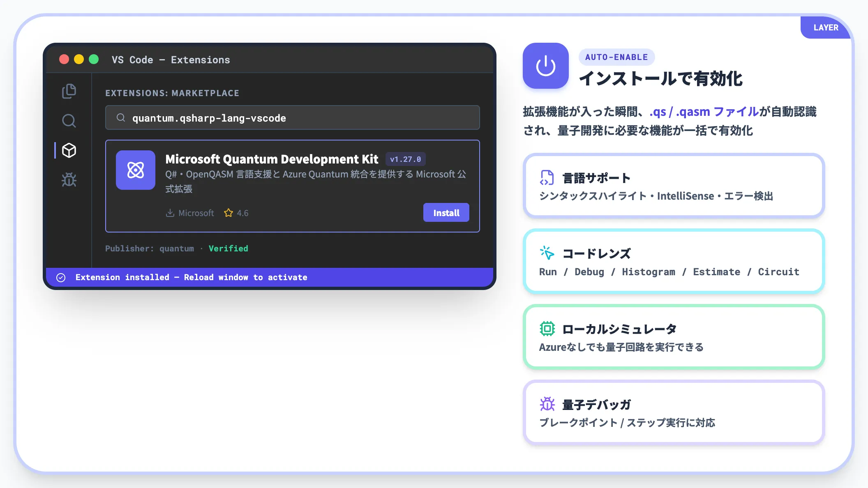
Task: Click the large power icon tile
Action: coord(546,66)
